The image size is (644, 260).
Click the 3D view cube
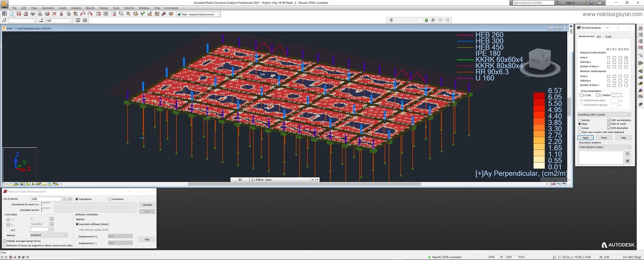pyautogui.click(x=539, y=59)
